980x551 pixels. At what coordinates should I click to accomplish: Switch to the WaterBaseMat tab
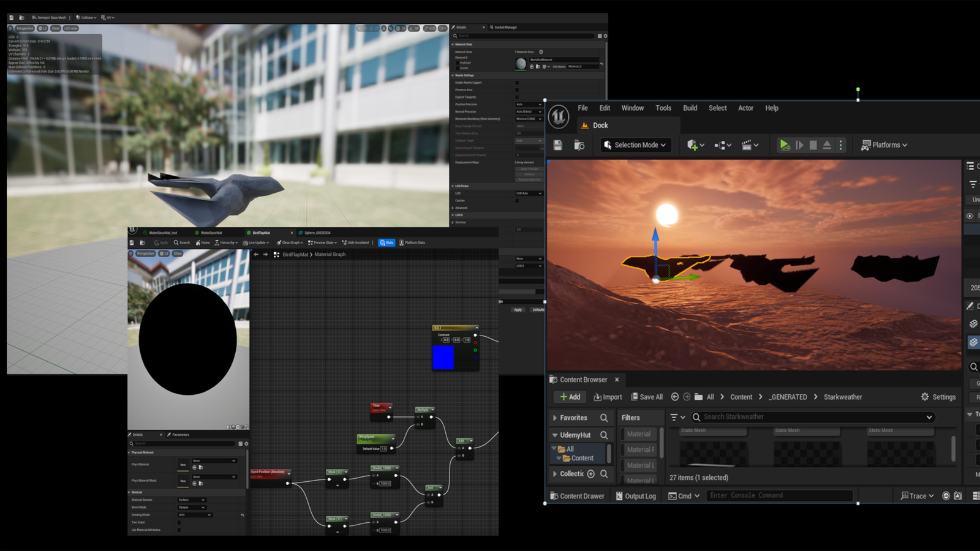point(211,233)
